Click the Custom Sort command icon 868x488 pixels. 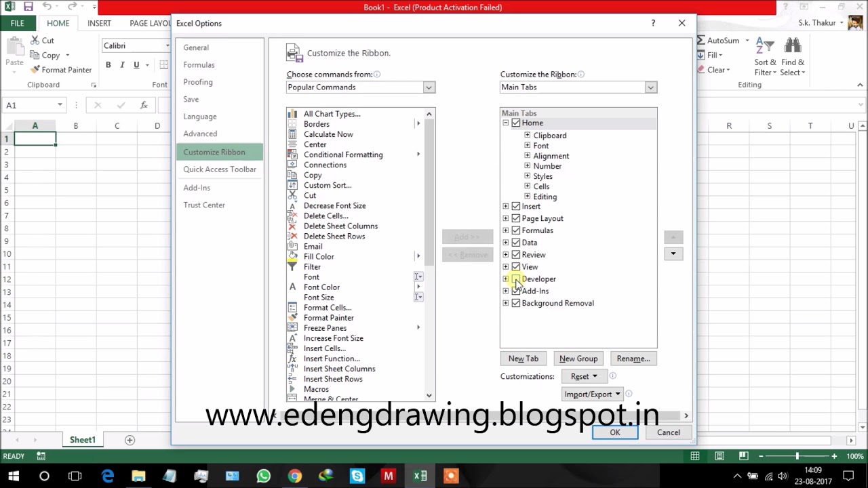tap(292, 185)
